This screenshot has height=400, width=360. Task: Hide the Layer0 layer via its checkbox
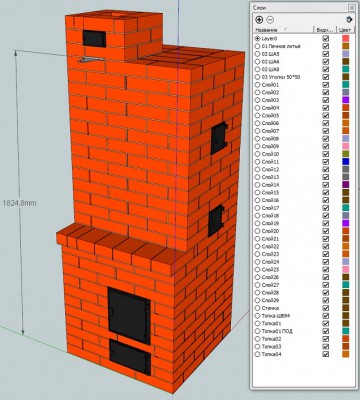(x=326, y=39)
